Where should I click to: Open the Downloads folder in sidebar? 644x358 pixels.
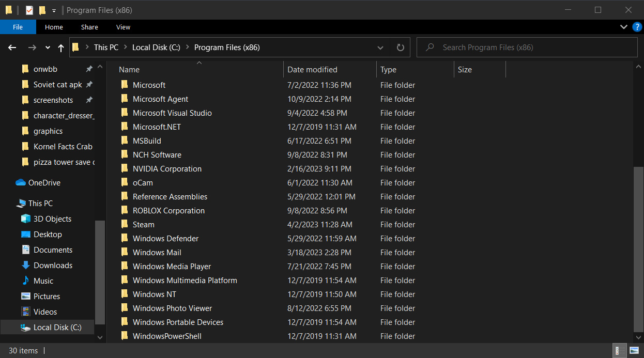tap(53, 266)
